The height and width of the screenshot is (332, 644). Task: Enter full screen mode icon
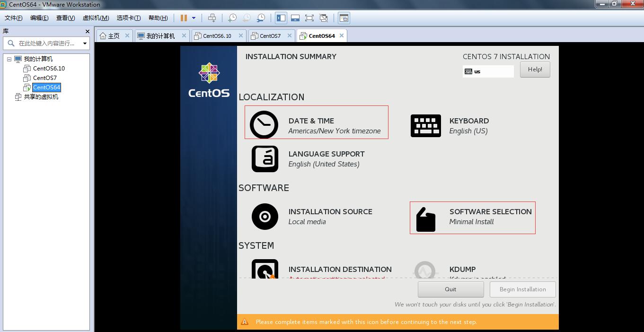(309, 18)
